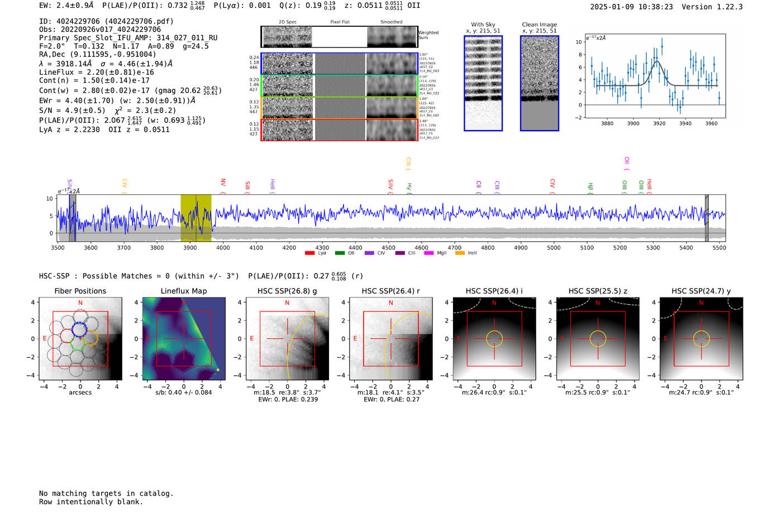Click the S/N = 4.9(±0.5) value
Screen dimensions: 782x532
point(72,110)
